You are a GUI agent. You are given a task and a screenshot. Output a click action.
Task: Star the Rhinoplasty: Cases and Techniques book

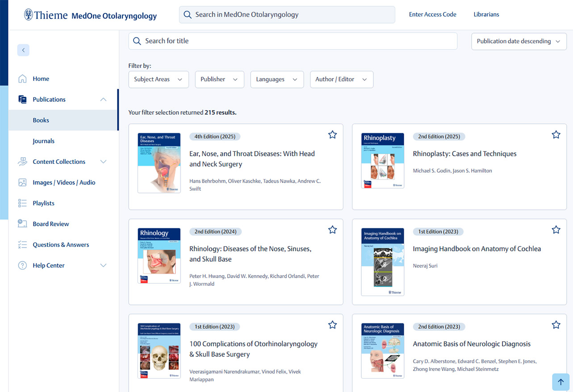pyautogui.click(x=556, y=135)
